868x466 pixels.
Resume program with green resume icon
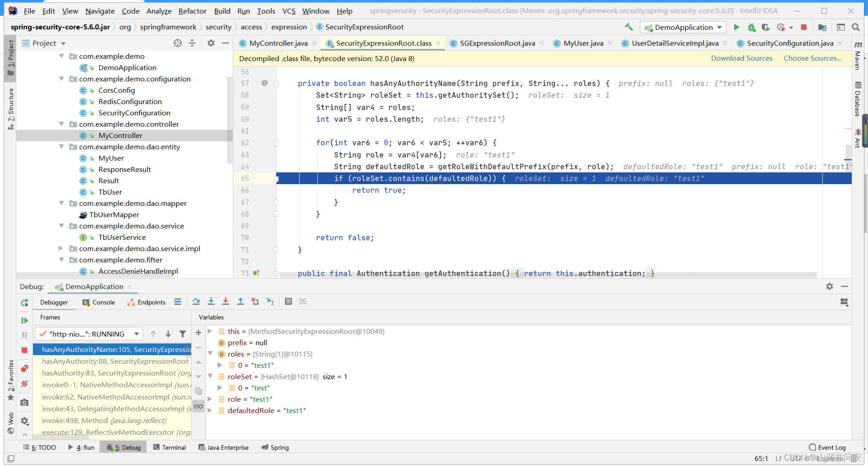(x=24, y=320)
